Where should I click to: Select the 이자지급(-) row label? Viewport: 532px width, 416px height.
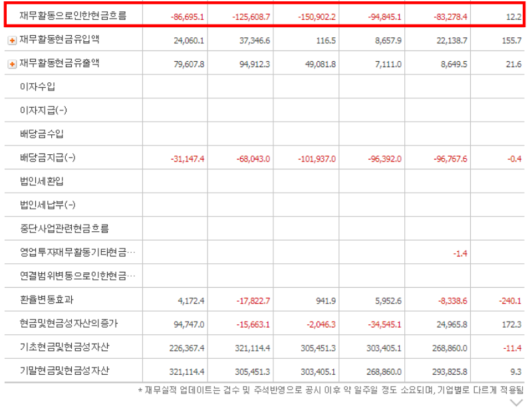pyautogui.click(x=43, y=110)
